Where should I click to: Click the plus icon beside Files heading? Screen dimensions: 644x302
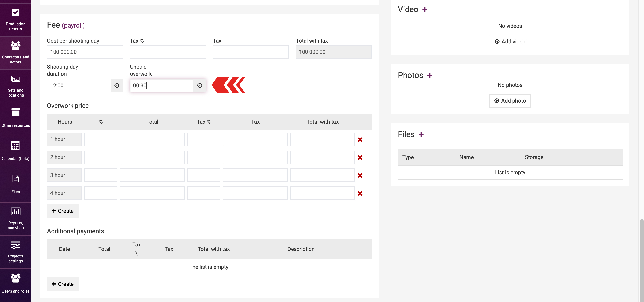coord(421,135)
